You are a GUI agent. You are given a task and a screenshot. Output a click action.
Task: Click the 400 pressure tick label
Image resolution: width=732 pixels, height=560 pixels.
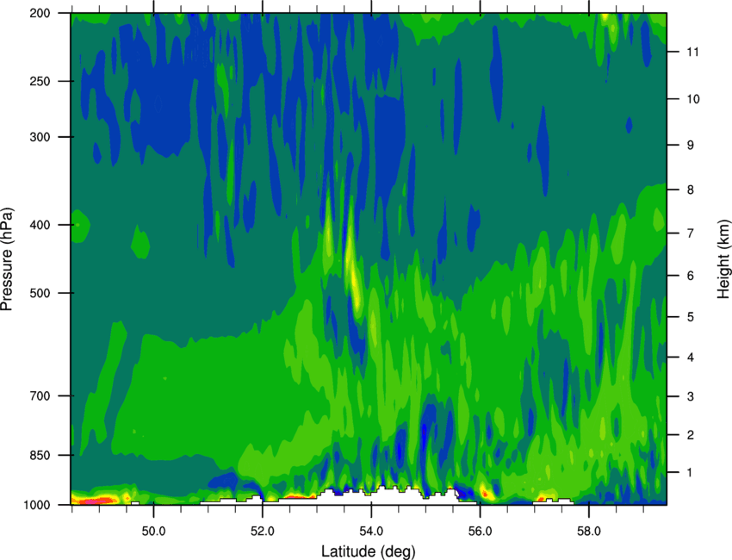(x=40, y=225)
